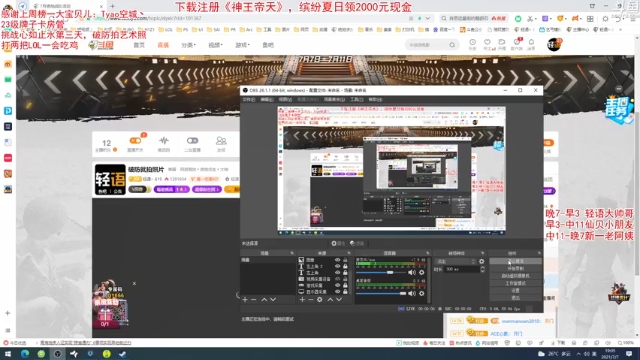Open the Weibo icon in browser sidebar
The width and height of the screenshot is (640, 360).
pyautogui.click(x=8, y=64)
